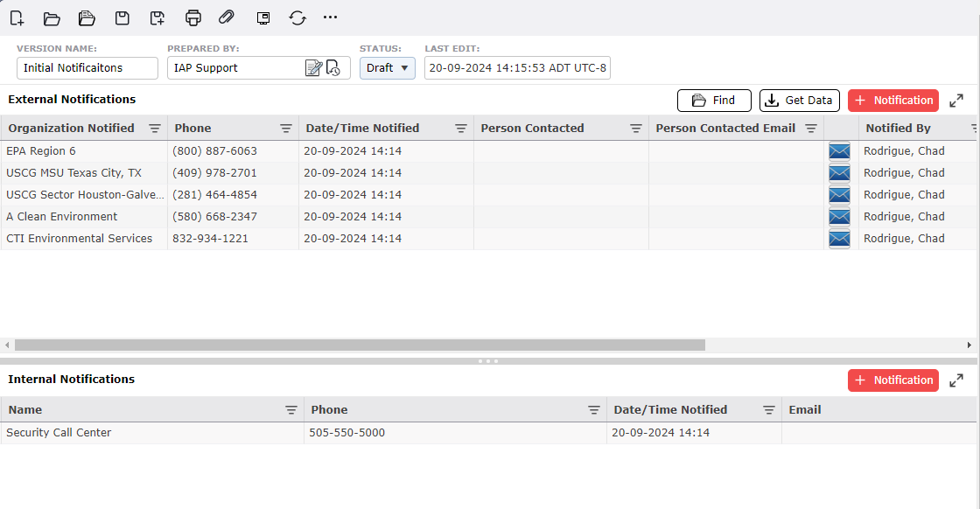The height and width of the screenshot is (509, 980).
Task: Print the notifications form
Action: tap(193, 17)
